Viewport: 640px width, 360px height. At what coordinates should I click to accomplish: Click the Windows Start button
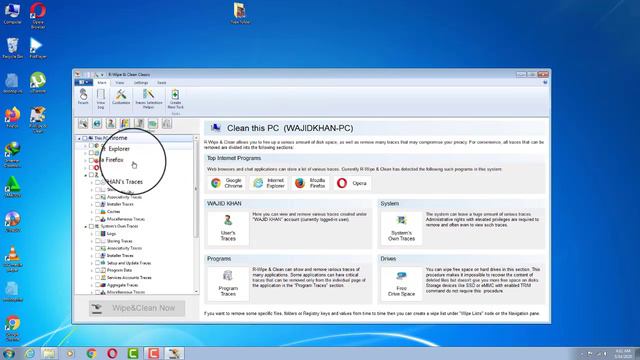(x=8, y=353)
